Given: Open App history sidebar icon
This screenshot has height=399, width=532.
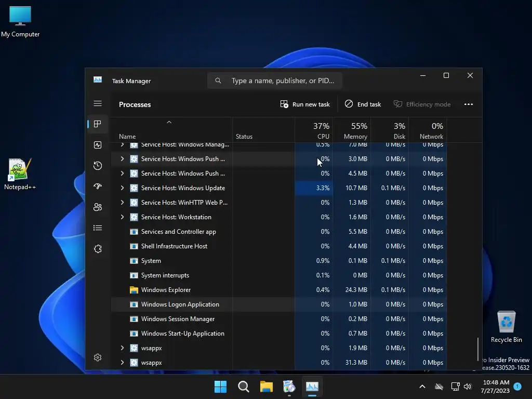Looking at the screenshot, I should (x=98, y=166).
